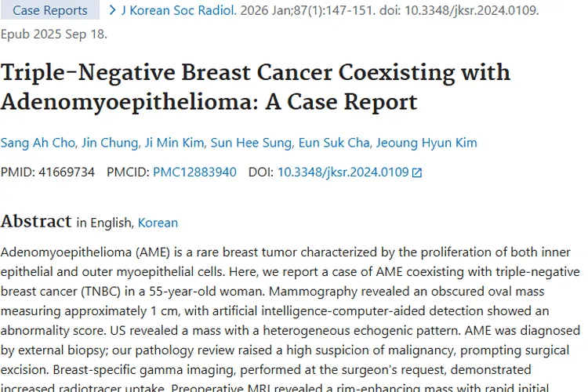Screen dimensions: 588x392
Task: Switch the abstract language to Korean
Action: [x=158, y=223]
